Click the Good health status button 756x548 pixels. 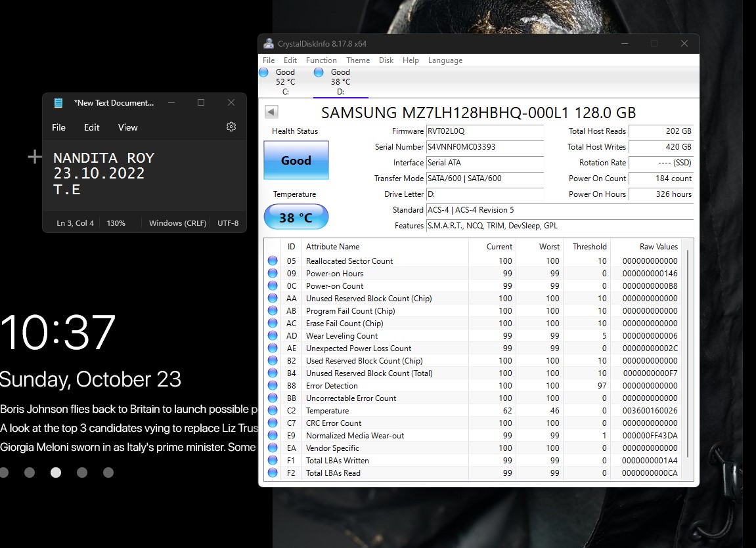tap(296, 160)
